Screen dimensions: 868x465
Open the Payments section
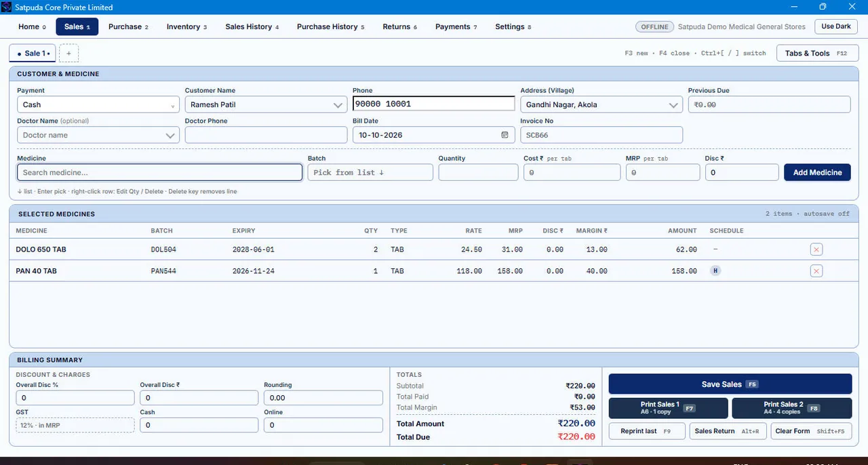point(456,26)
